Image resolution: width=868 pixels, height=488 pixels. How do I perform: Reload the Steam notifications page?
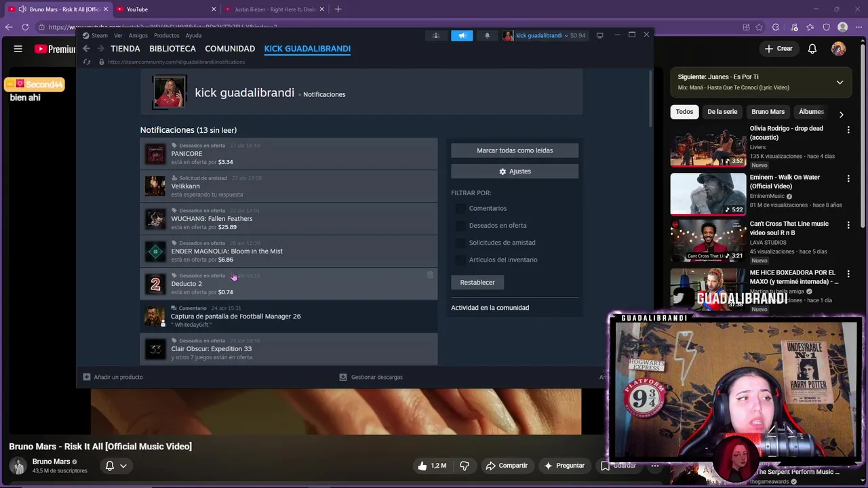(86, 62)
